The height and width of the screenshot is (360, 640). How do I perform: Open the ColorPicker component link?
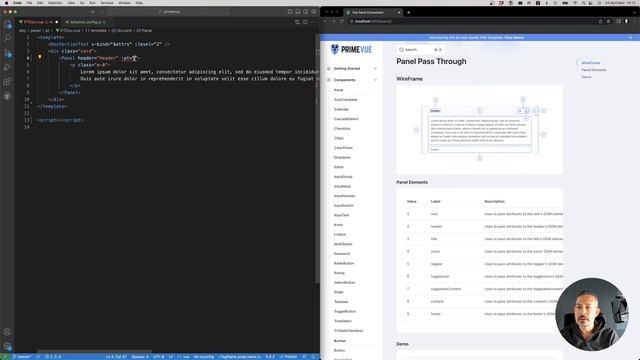[343, 148]
